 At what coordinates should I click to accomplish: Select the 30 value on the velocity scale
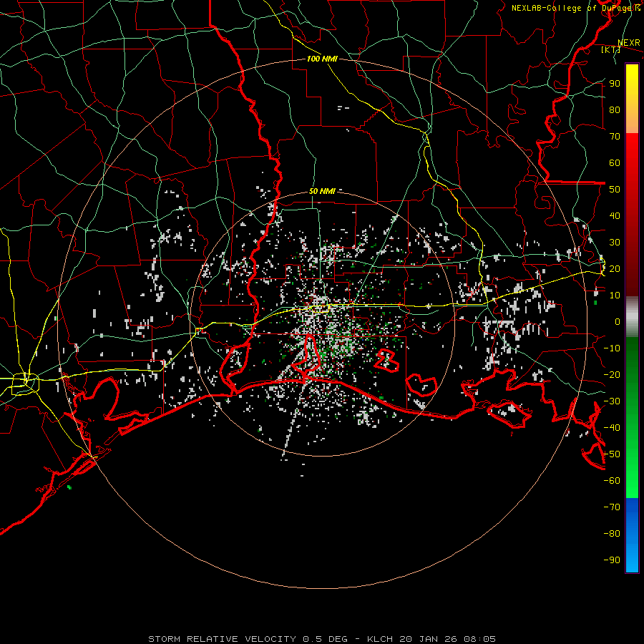tap(615, 243)
